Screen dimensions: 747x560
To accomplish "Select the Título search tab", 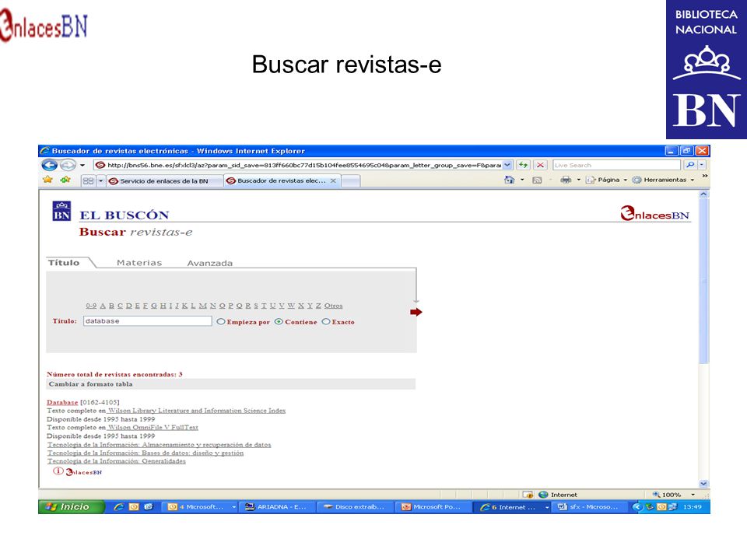I will tap(64, 262).
